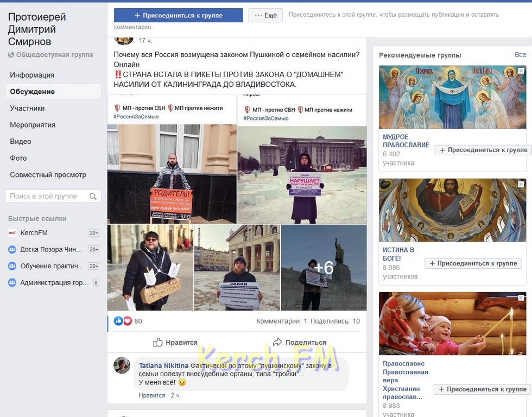Image resolution: width=532 pixels, height=417 pixels.
Task: Open the РОДИТЕЛЬ! picket photo
Action: click(x=172, y=174)
